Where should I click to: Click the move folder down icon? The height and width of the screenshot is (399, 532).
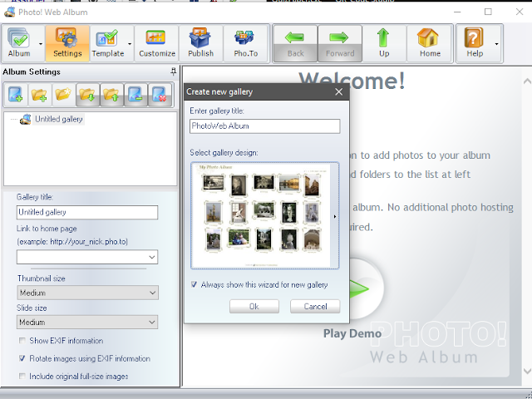(87, 95)
